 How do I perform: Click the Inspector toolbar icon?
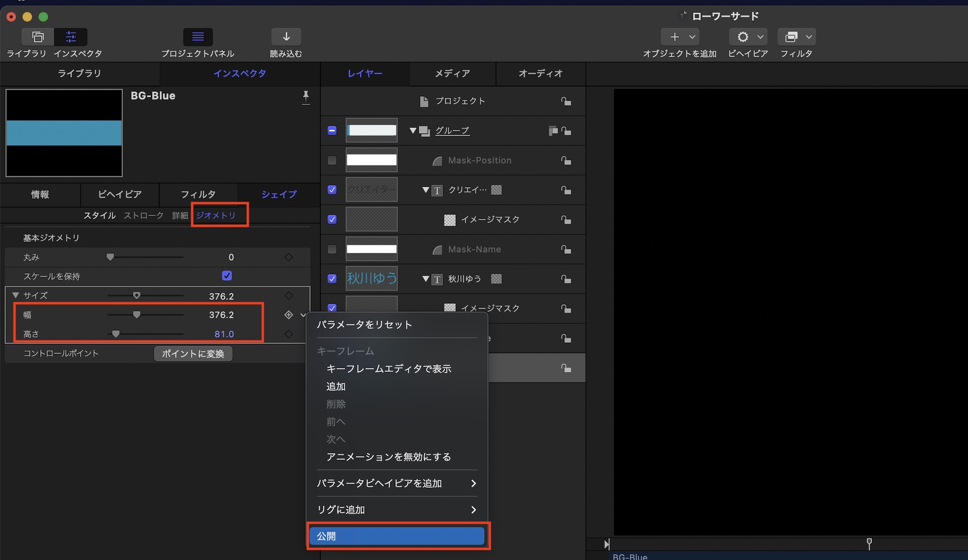point(71,37)
